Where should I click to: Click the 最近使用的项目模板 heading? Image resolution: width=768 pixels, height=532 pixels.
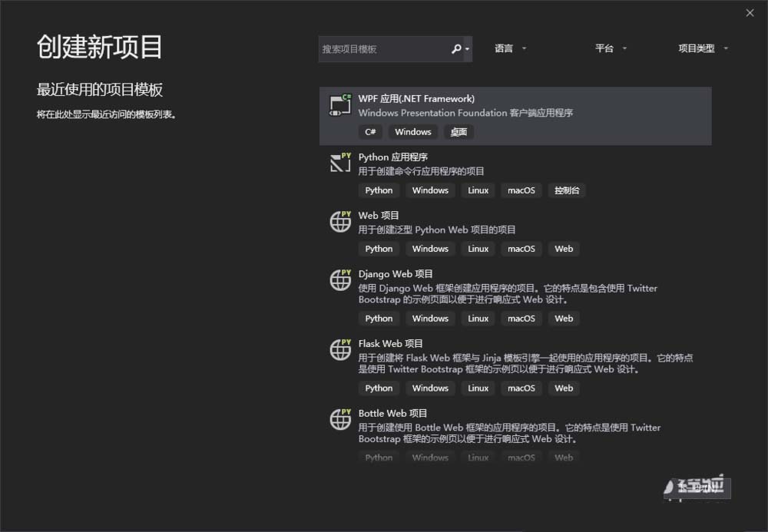pyautogui.click(x=100, y=90)
